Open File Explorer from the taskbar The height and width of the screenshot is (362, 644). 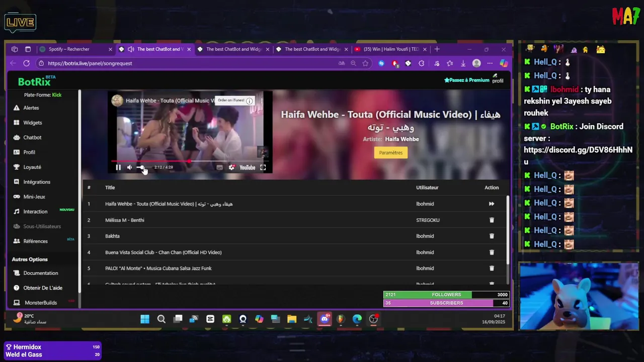292,319
